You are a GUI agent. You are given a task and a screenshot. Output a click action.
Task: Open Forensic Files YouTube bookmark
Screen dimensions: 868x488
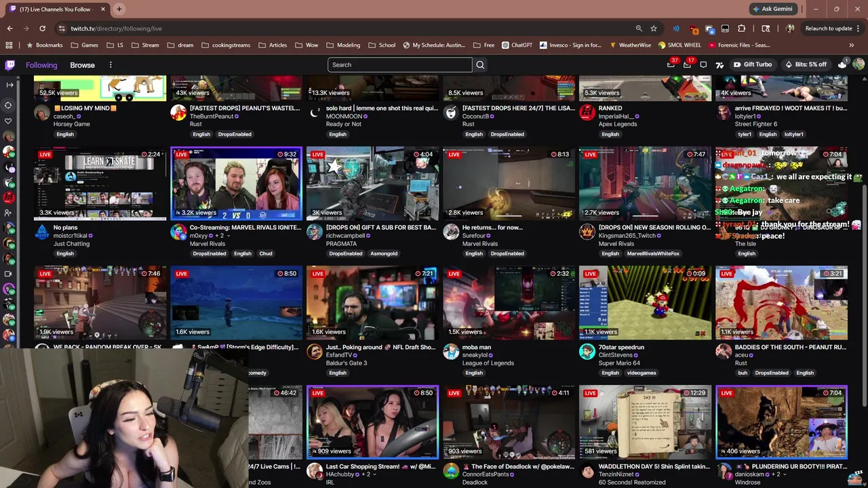point(739,45)
